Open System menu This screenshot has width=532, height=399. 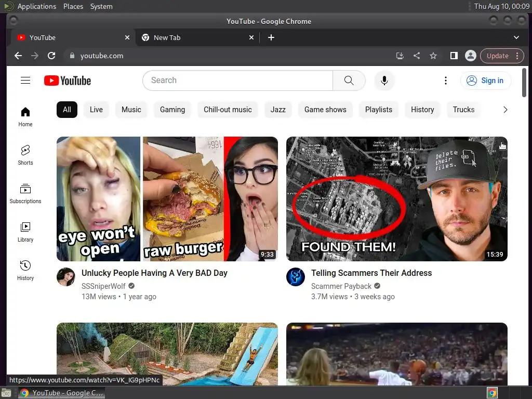101,6
